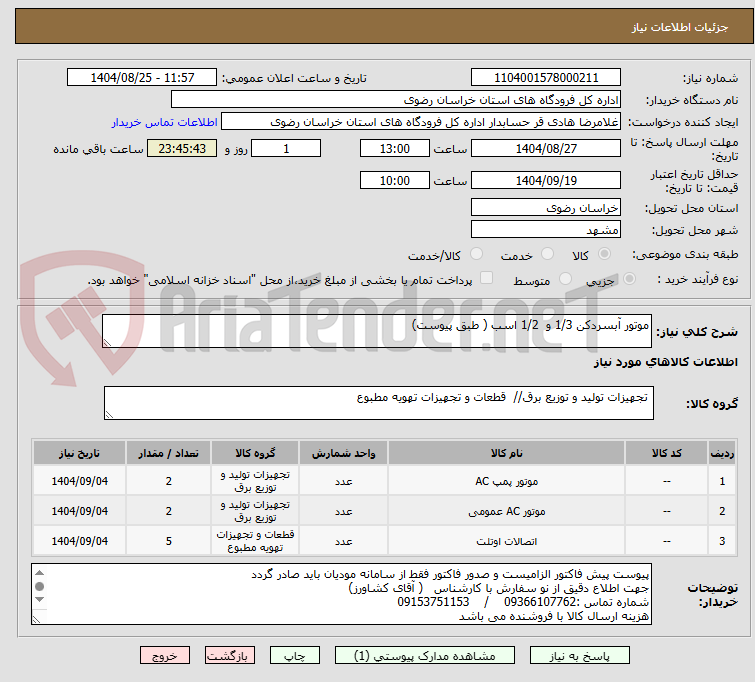Click the اطلاعات کالاهای مورد نیاز heading
The width and height of the screenshot is (755, 682).
665,362
